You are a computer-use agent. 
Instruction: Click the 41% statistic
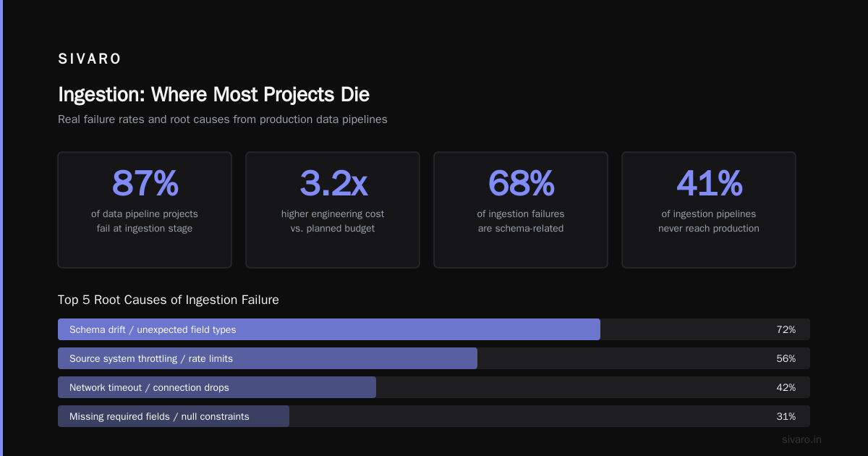tap(709, 183)
